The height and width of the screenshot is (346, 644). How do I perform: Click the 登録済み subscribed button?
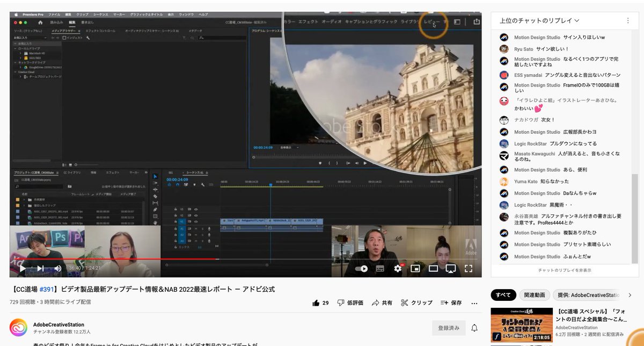[449, 328]
